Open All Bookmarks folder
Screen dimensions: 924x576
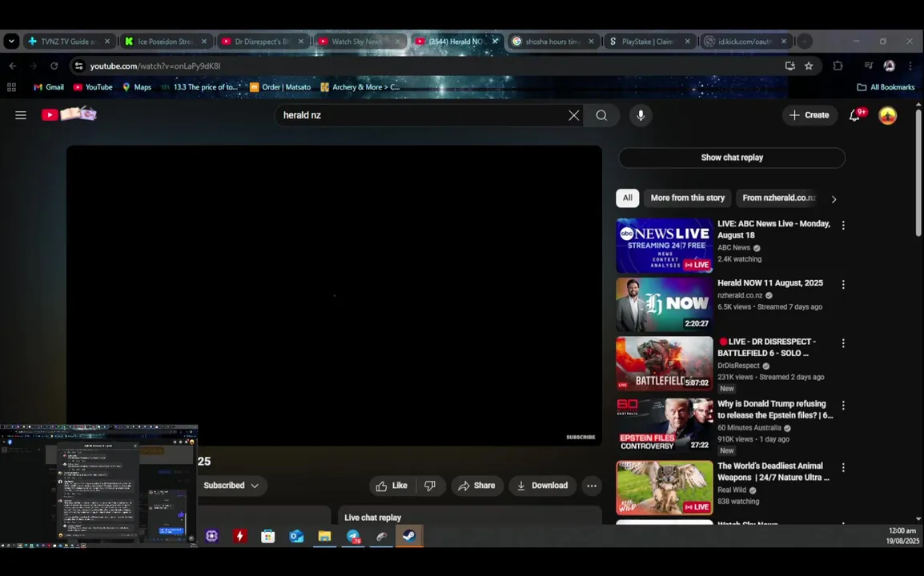click(886, 87)
